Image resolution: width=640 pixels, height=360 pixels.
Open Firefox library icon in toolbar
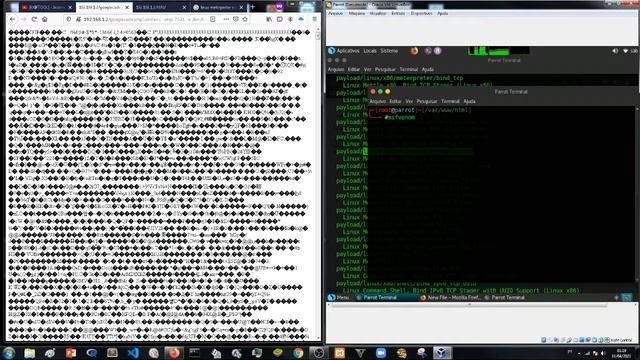click(x=269, y=19)
